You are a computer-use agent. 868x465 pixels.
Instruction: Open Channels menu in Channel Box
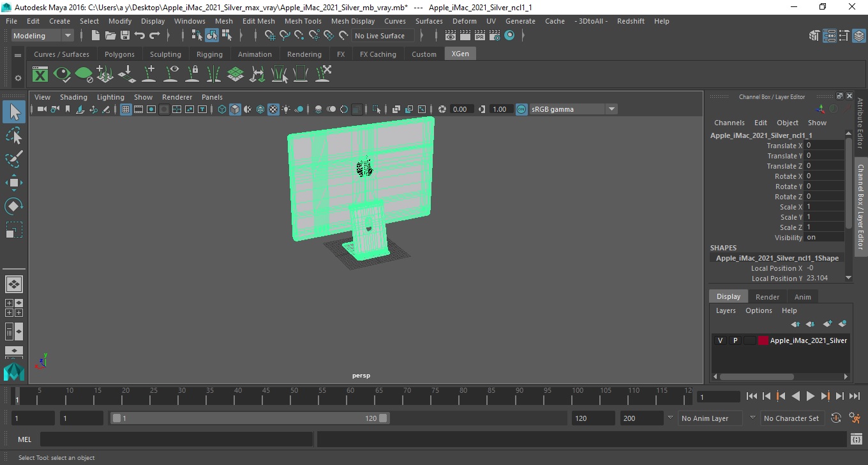(x=729, y=123)
